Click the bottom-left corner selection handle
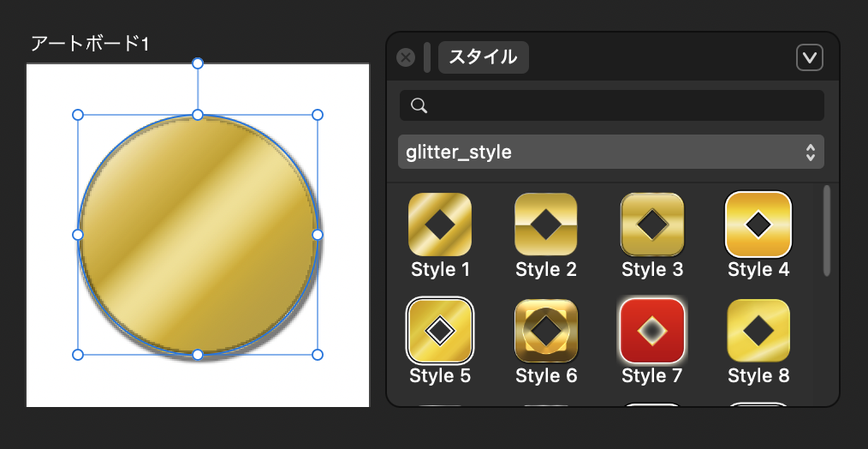 (78, 354)
